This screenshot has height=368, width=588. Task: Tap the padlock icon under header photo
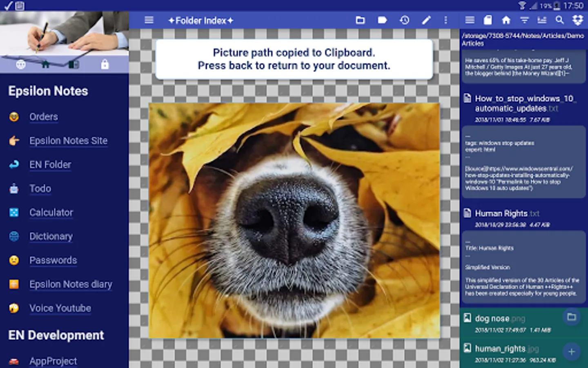point(105,64)
